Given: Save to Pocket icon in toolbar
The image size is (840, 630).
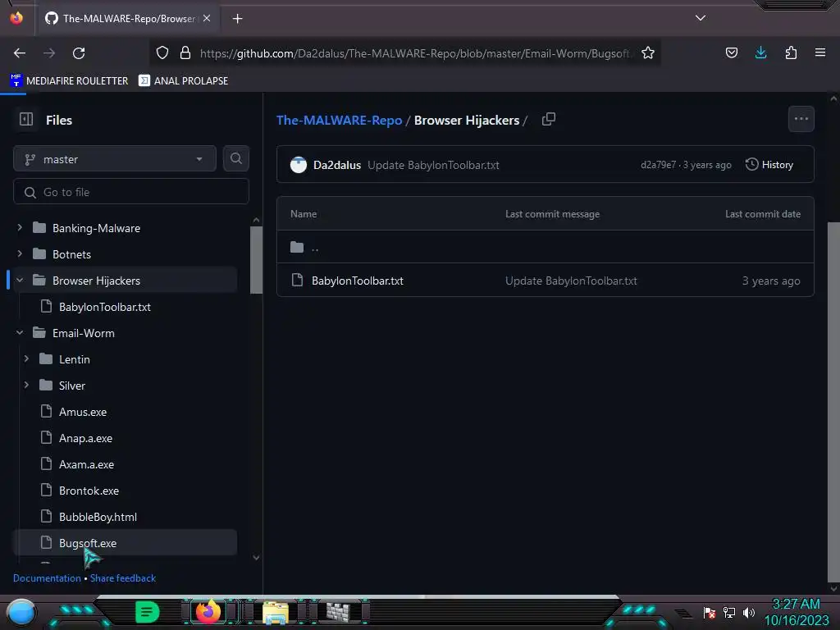Looking at the screenshot, I should (731, 52).
